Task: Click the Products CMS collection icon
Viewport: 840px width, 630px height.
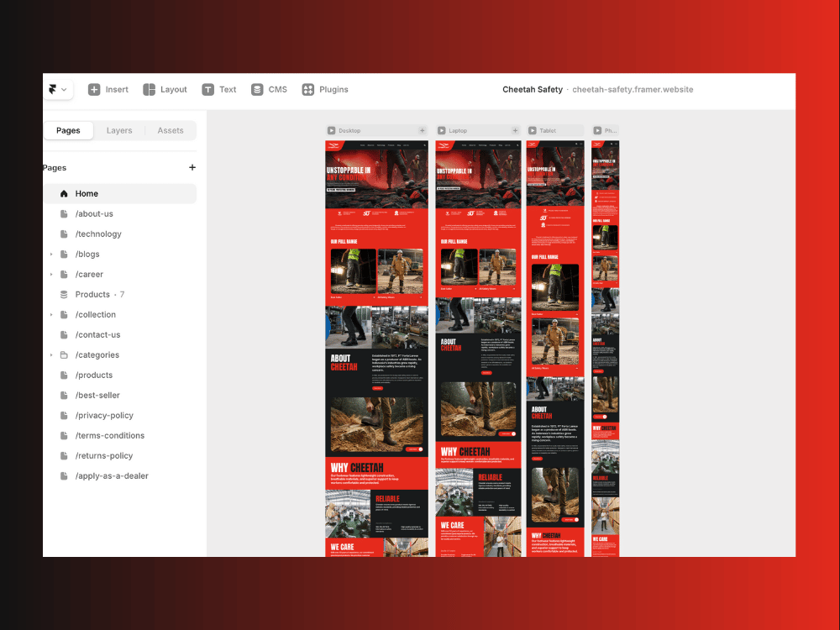Action: pos(64,295)
